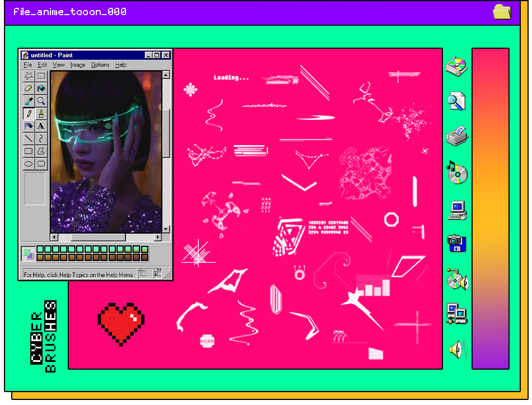
Task: Click the vertical scrollbar thumb in Paint
Action: [166, 133]
